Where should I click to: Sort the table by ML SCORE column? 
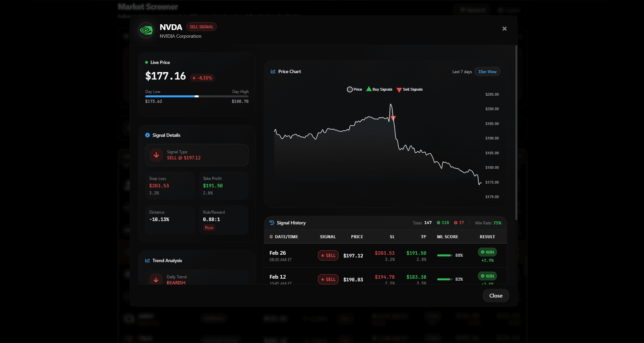pyautogui.click(x=447, y=237)
